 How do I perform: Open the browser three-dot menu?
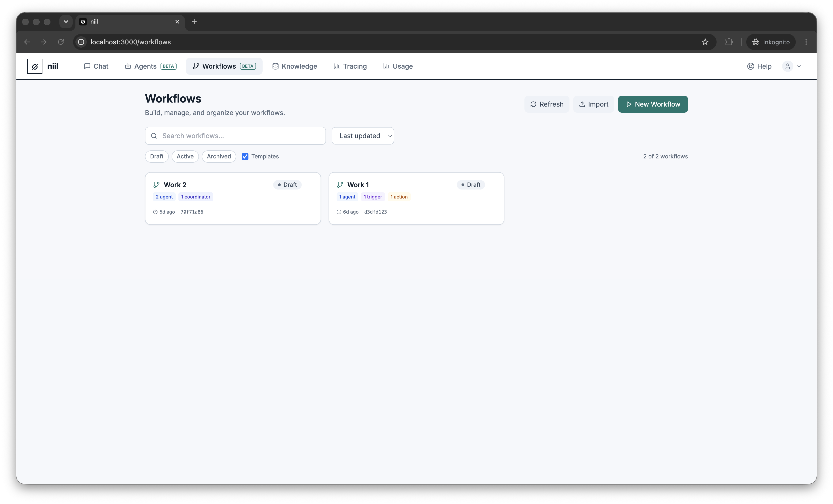coord(806,42)
